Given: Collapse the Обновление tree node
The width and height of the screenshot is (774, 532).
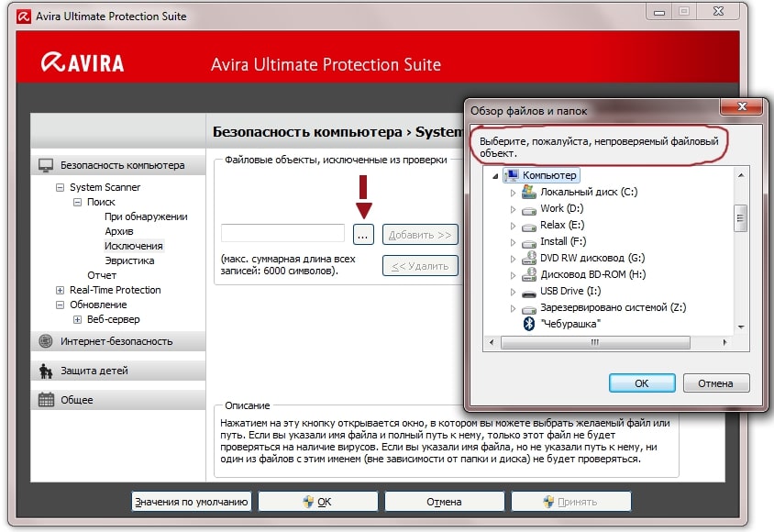Looking at the screenshot, I should pos(61,305).
